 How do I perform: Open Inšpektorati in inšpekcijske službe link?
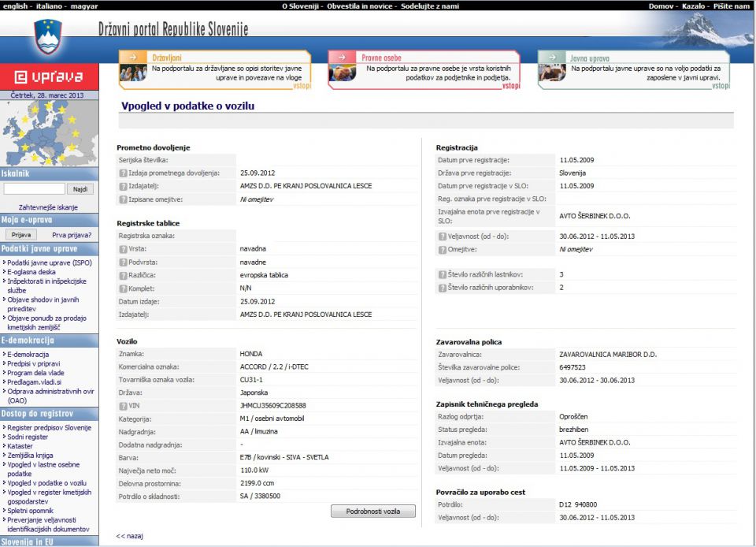point(46,285)
